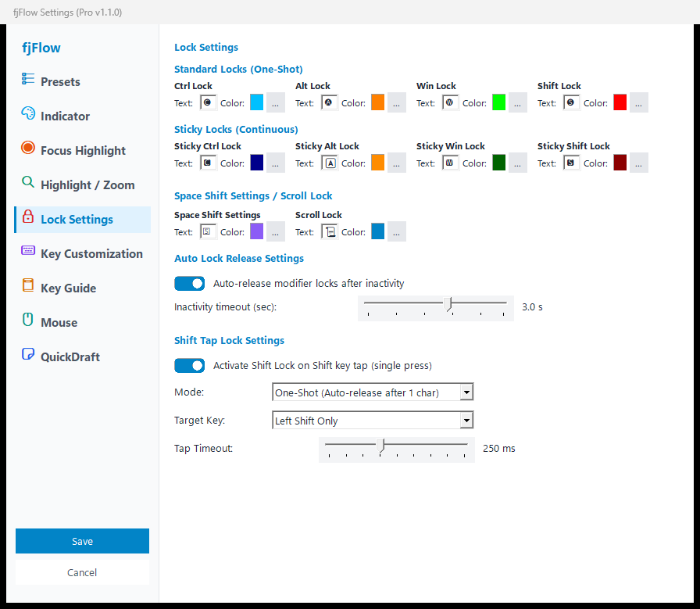Screen dimensions: 700x609
Task: Open color picker button for Shift Lock
Action: click(x=639, y=102)
